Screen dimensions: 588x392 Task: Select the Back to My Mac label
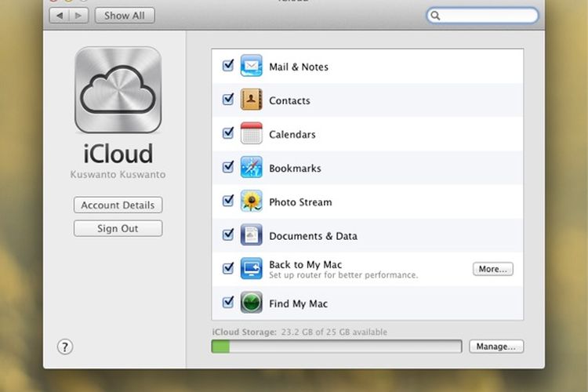click(x=305, y=264)
